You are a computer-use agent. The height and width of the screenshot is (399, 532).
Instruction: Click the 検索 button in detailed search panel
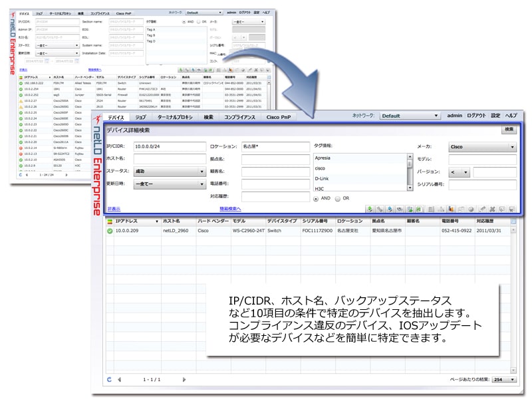509,129
